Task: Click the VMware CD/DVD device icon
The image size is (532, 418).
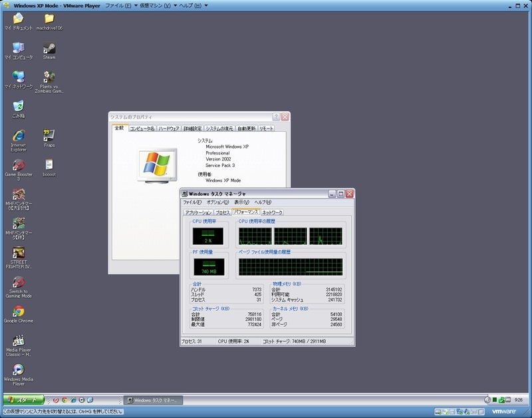Action: pyautogui.click(x=446, y=412)
